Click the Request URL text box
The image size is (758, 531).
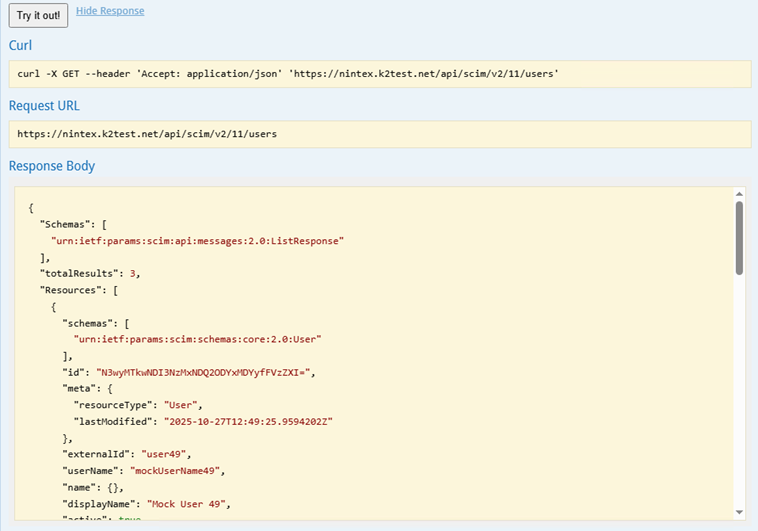378,134
